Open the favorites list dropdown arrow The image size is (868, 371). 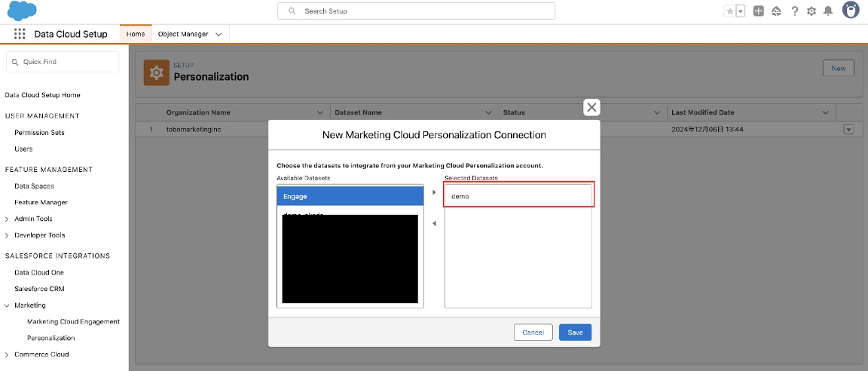(x=740, y=11)
